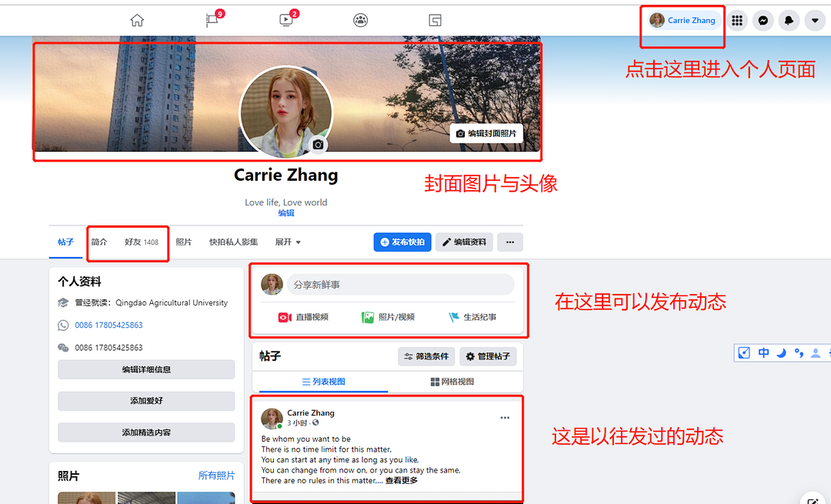The height and width of the screenshot is (504, 831).
Task: Click the Watch icon with 2 notifications
Action: (285, 21)
